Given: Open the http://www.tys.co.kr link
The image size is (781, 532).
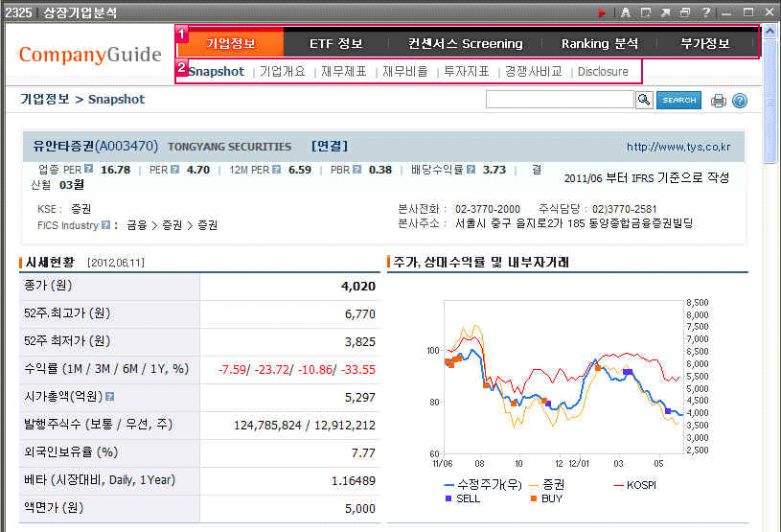Looking at the screenshot, I should [678, 147].
